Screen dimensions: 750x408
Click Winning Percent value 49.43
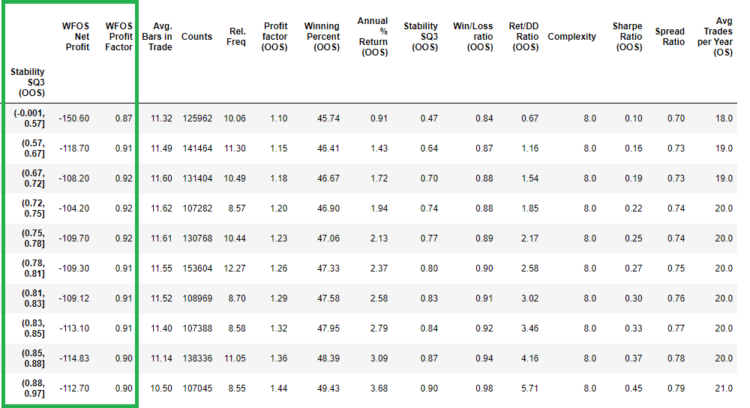pos(328,388)
